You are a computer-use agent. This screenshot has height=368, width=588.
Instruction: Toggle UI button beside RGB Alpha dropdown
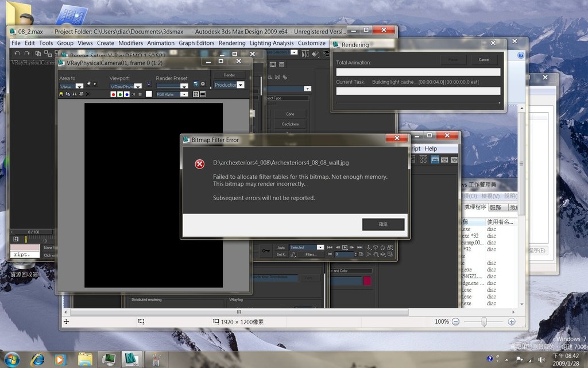[203, 94]
